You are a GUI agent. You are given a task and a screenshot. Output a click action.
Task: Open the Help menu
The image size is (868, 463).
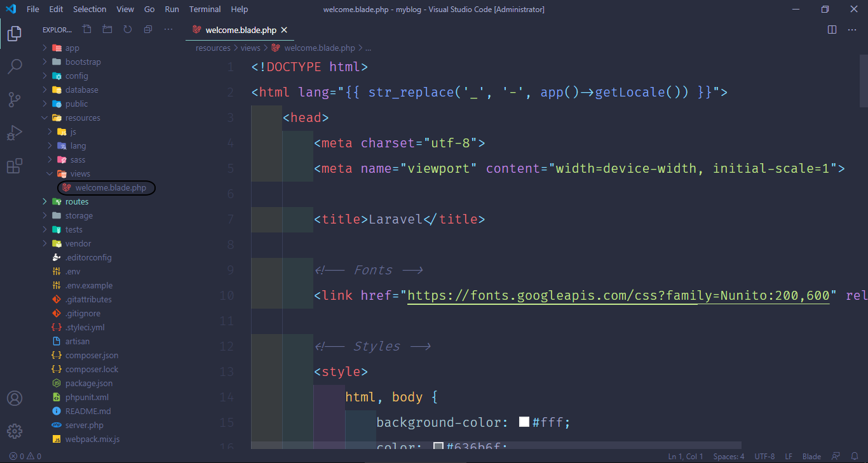pos(240,9)
